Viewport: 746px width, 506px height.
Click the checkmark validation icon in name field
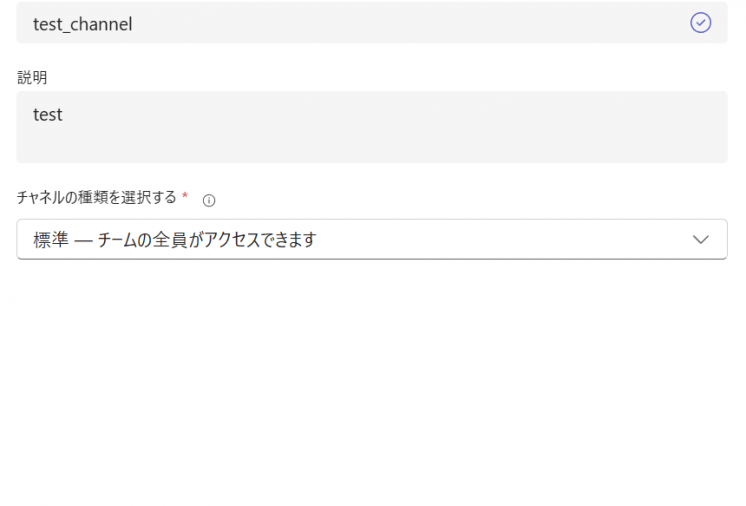(x=701, y=23)
